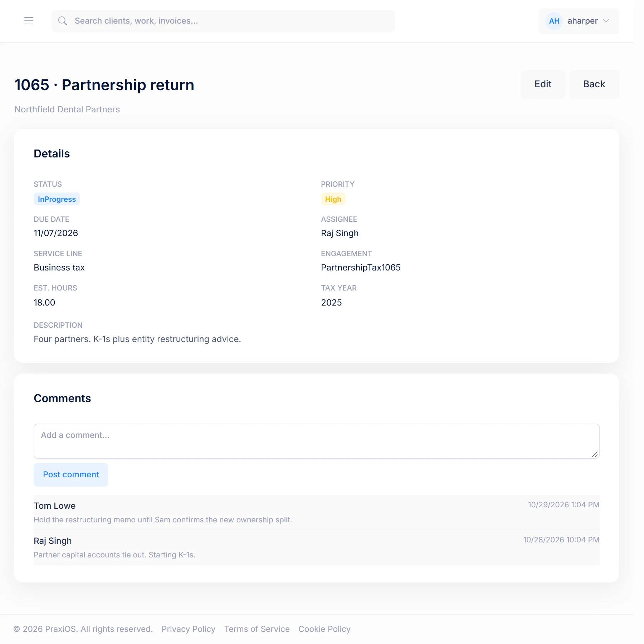Screen dimensions: 644x644
Task: Select the tax year 2025 value
Action: coord(331,303)
